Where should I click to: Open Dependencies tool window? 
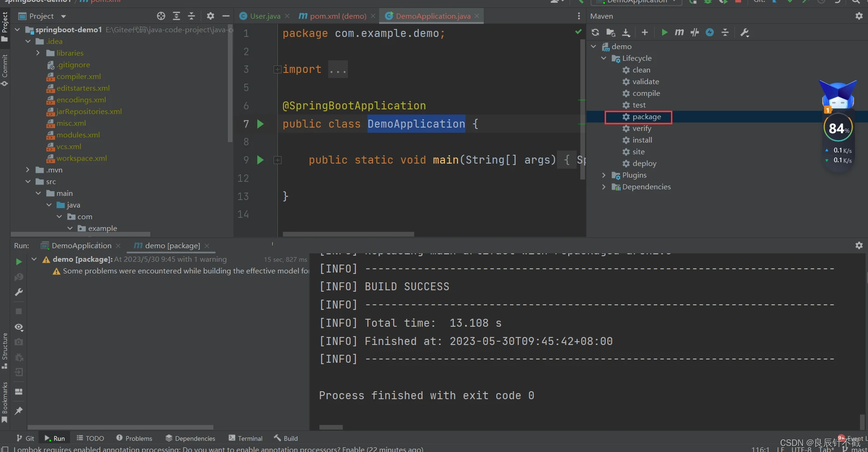(191, 438)
